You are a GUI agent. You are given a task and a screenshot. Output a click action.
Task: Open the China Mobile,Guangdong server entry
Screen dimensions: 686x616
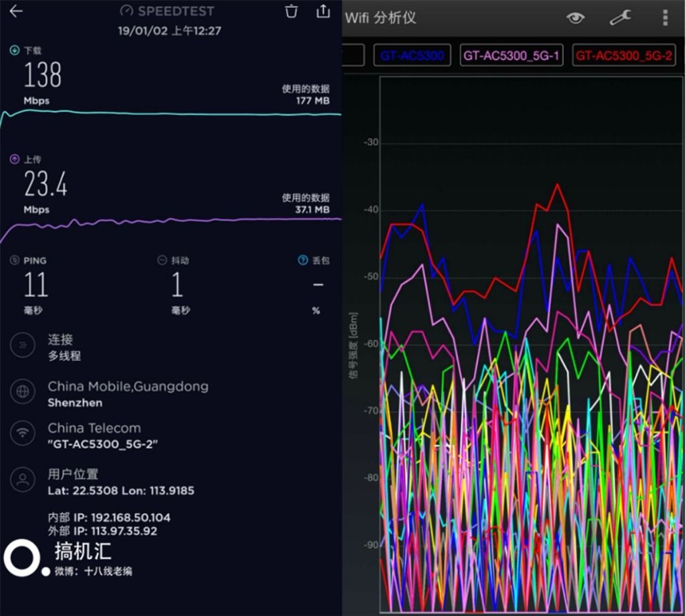tap(128, 387)
